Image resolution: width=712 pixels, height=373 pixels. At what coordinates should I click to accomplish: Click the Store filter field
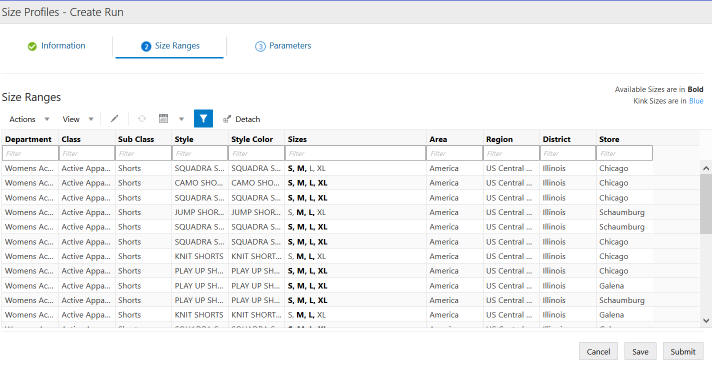tap(624, 154)
